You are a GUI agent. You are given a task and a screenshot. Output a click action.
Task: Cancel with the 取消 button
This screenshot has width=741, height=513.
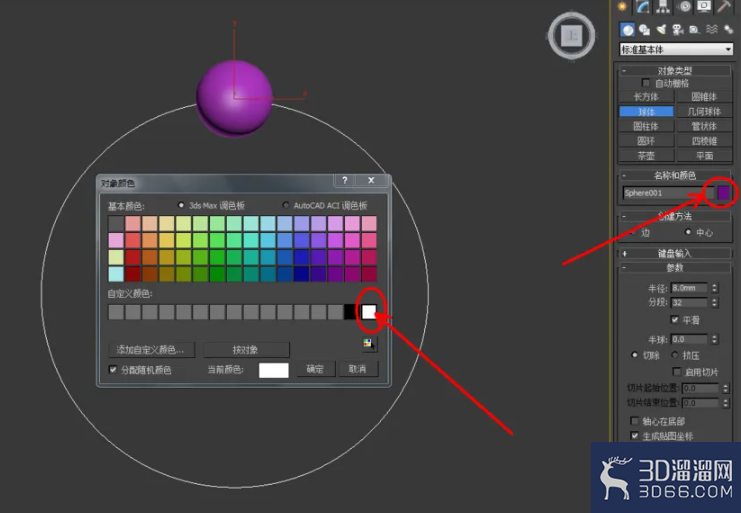pyautogui.click(x=358, y=369)
